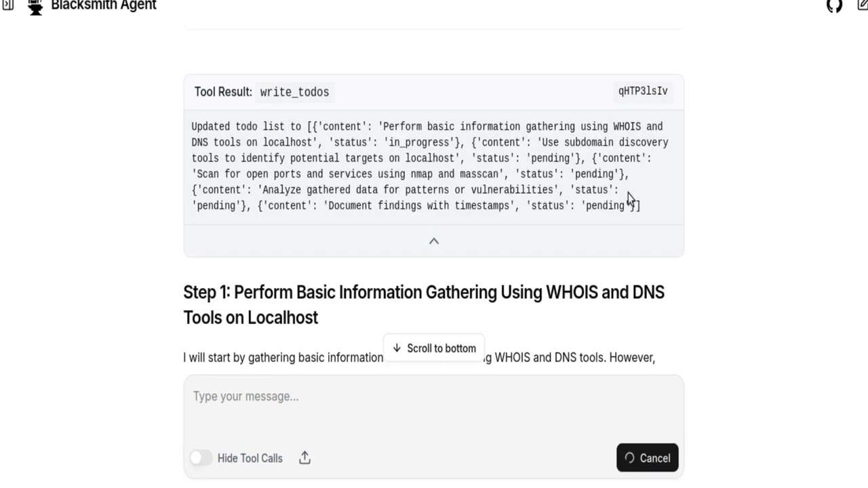The height and width of the screenshot is (488, 868).
Task: Click the Hide Tool Calls label
Action: (x=250, y=458)
